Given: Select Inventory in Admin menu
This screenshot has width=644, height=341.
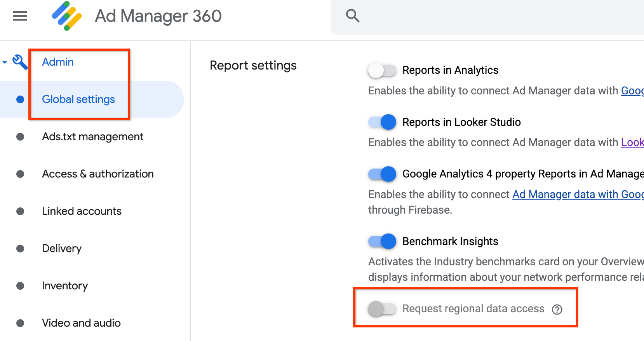Looking at the screenshot, I should pos(65,286).
